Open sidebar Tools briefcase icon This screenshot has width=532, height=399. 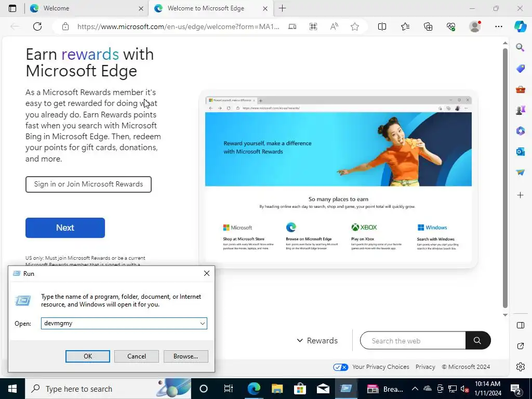tap(520, 89)
